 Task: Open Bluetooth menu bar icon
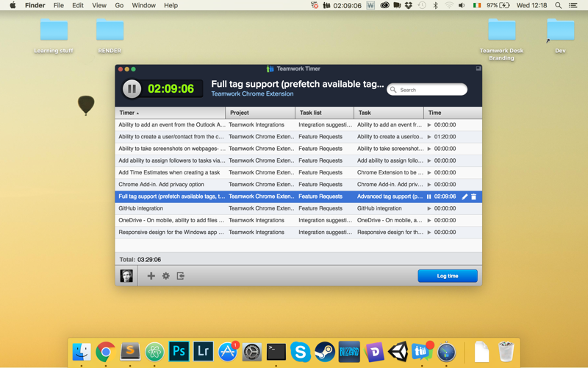point(435,5)
